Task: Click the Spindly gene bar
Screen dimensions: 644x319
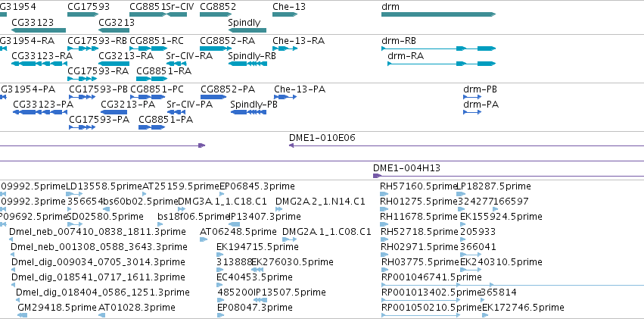Action: pos(247,30)
